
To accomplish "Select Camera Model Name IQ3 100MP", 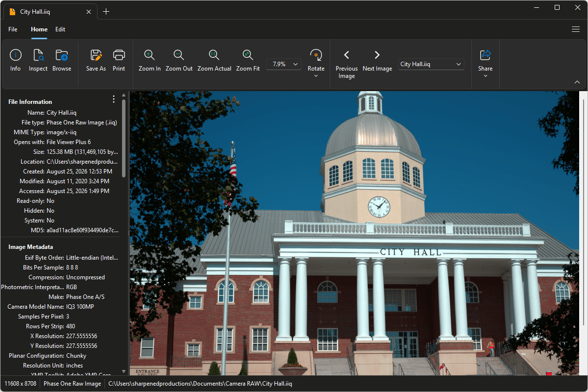I will point(80,307).
